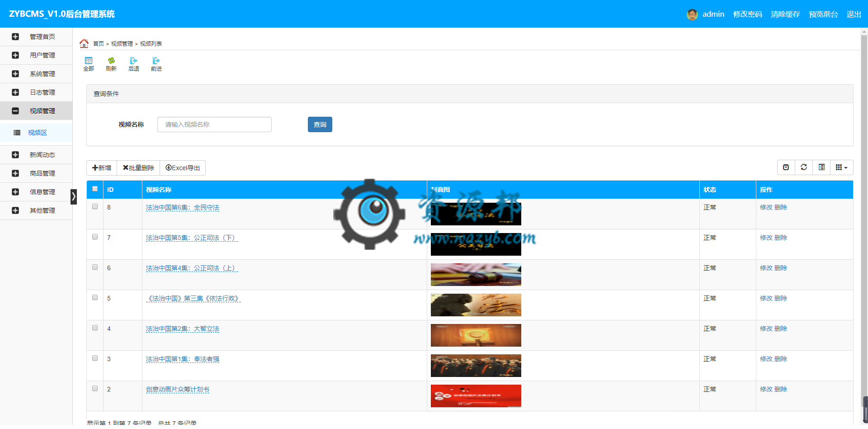Open 系统管理 sidebar menu item
868x429 pixels.
coord(36,74)
